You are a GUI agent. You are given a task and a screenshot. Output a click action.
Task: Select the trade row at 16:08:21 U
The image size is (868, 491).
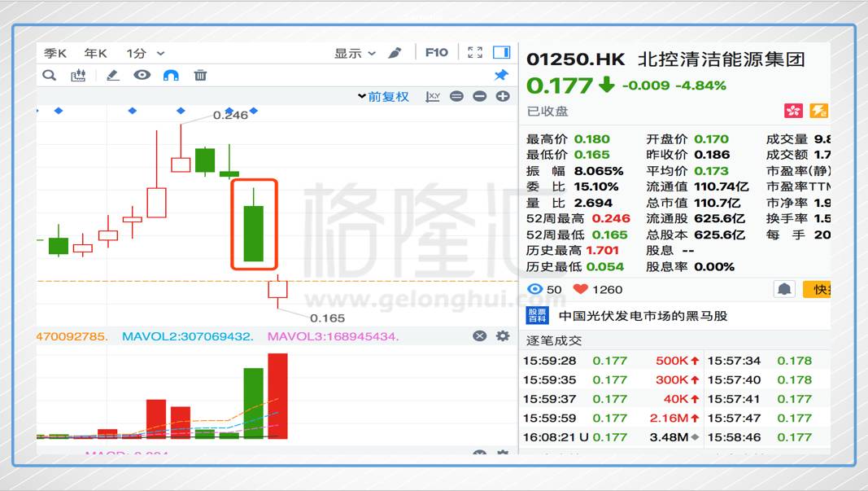[611, 437]
